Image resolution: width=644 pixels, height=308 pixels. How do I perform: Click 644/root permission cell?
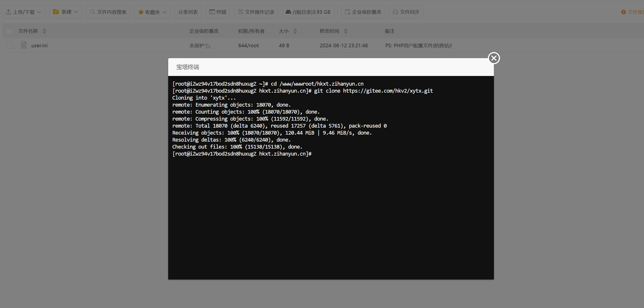point(249,45)
